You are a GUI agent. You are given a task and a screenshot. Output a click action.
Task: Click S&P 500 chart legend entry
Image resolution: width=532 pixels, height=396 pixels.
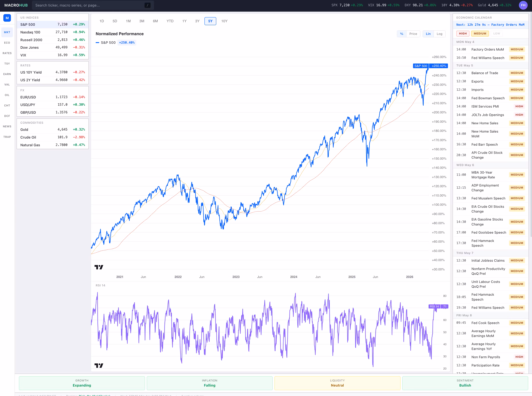116,43
